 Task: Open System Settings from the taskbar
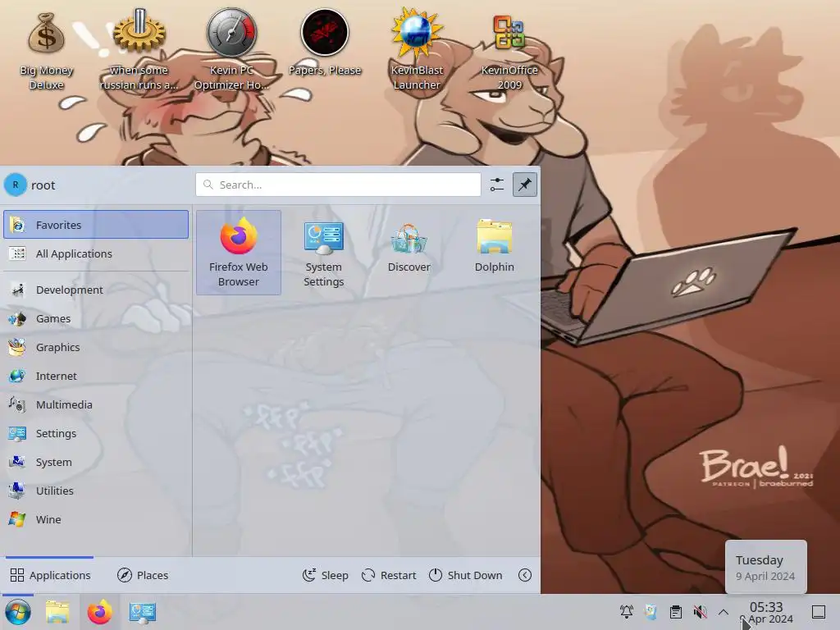[143, 612]
